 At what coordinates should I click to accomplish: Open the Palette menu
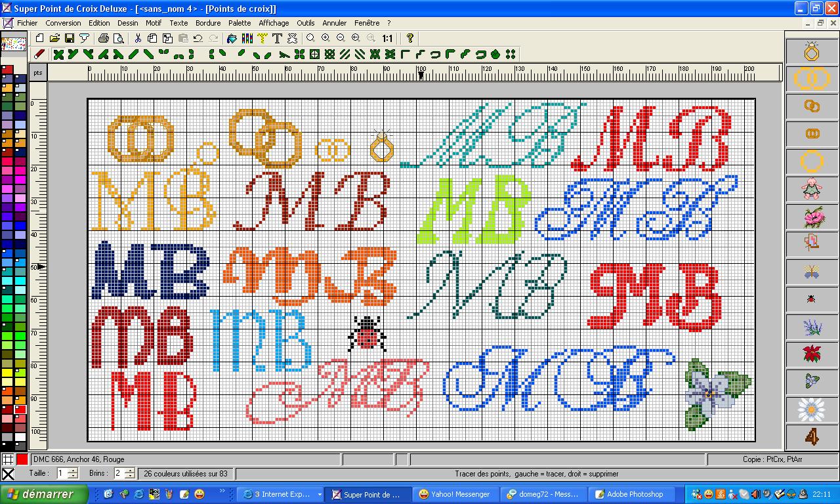(239, 22)
